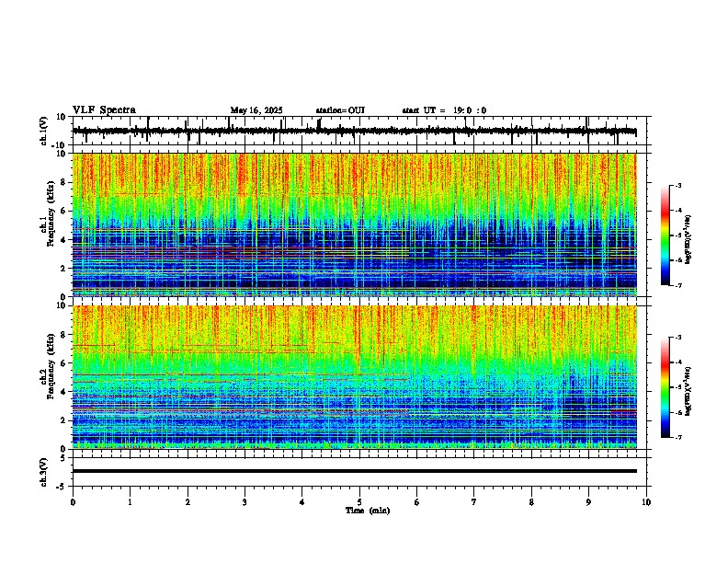Click the "2" kHz tick on ch.2 frequency axis

click(63, 419)
